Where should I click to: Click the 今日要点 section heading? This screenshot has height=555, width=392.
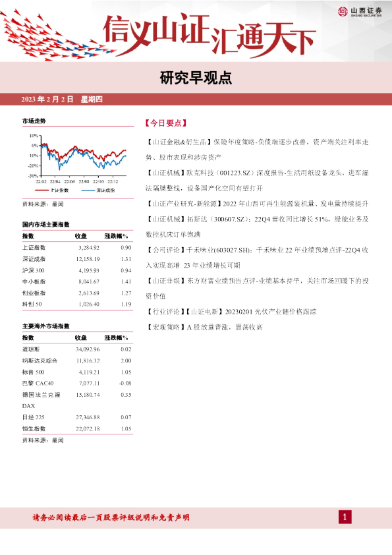(x=165, y=123)
